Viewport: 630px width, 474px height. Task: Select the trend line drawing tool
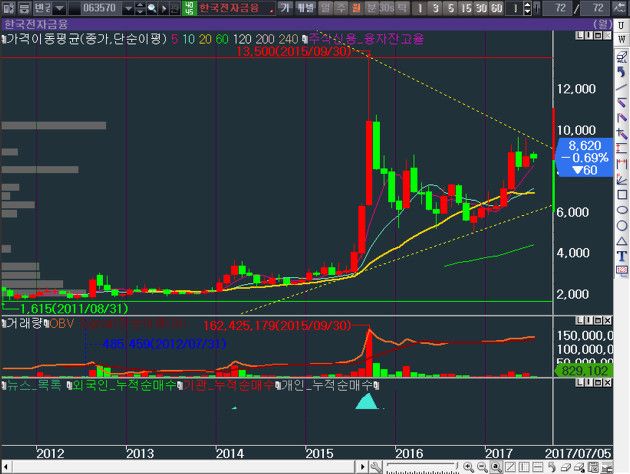click(622, 87)
